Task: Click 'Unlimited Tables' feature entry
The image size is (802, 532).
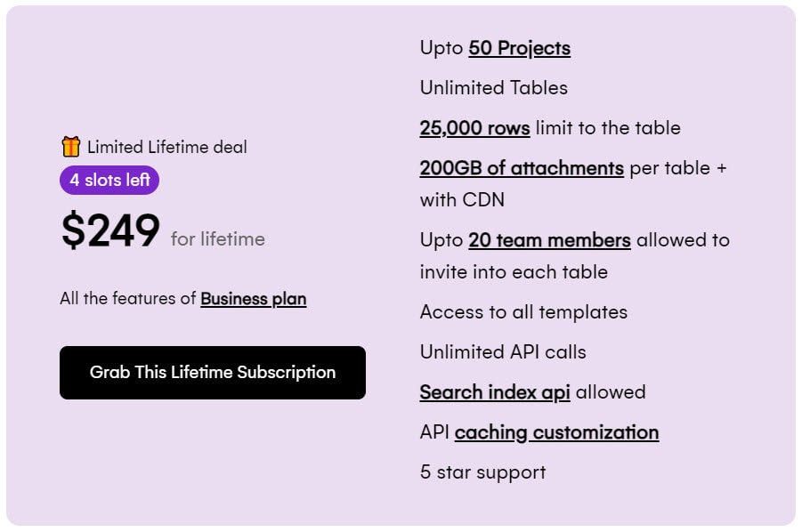Action: point(495,88)
